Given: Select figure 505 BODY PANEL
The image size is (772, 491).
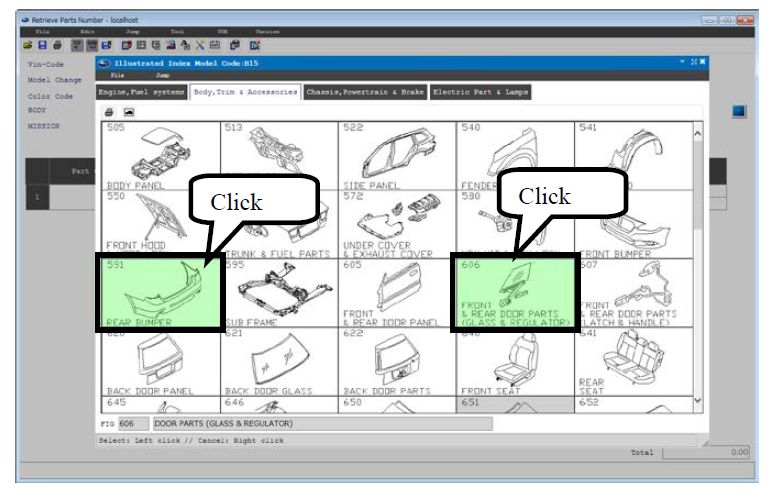Looking at the screenshot, I should [161, 156].
